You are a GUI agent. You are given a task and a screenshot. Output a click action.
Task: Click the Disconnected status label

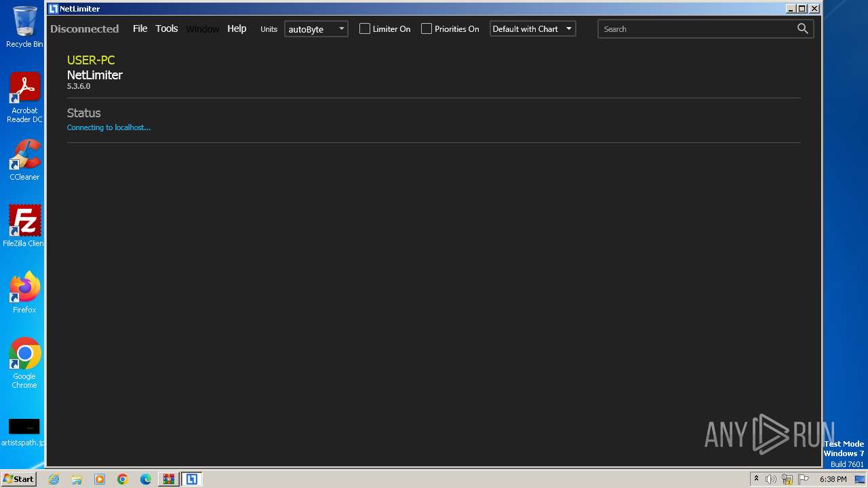[85, 28]
